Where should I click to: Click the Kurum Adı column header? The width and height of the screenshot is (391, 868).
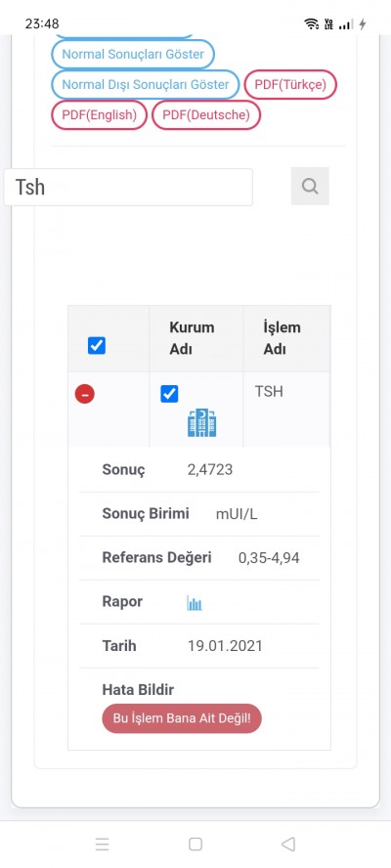(192, 338)
